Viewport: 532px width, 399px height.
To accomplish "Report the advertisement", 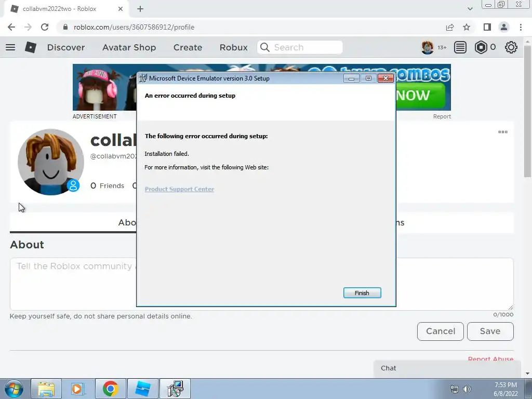I will pyautogui.click(x=442, y=116).
